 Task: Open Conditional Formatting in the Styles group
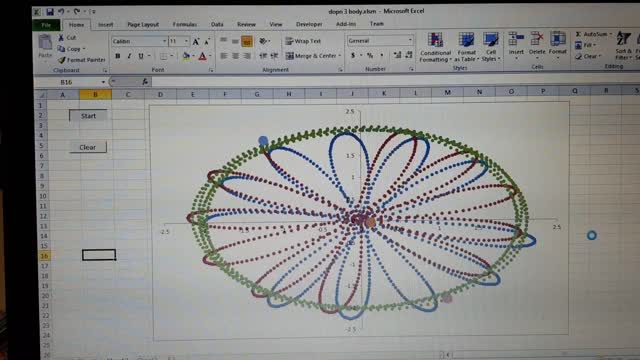pyautogui.click(x=436, y=47)
